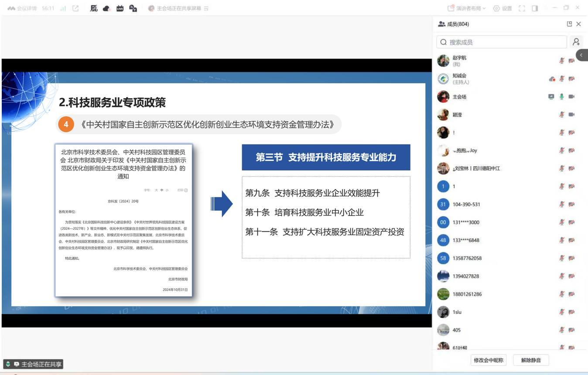
Task: Click 知诚会's muted microphone icon
Action: pyautogui.click(x=562, y=79)
